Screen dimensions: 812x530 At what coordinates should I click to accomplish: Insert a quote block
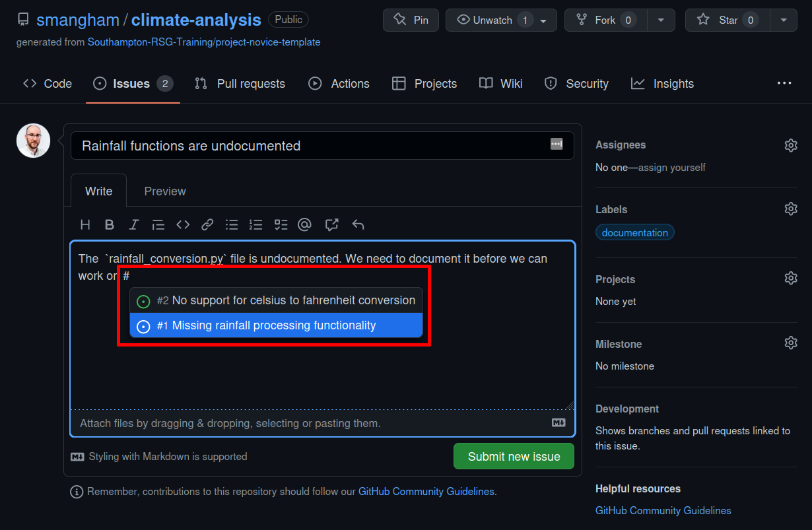coord(158,224)
